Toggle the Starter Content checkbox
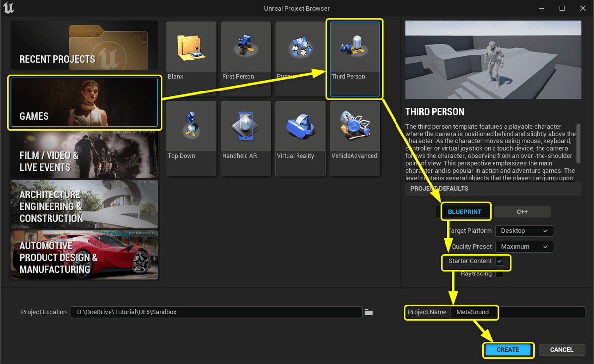Viewport: 594px width, 364px height. point(500,261)
